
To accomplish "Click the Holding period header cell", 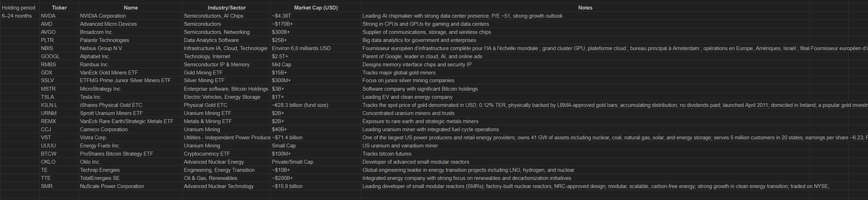I will [19, 8].
